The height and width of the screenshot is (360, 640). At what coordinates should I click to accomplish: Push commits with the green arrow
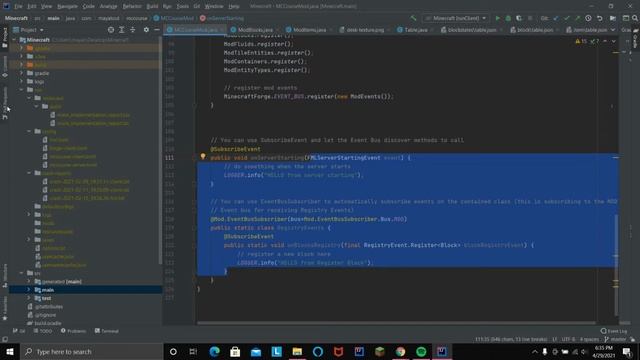click(x=577, y=18)
